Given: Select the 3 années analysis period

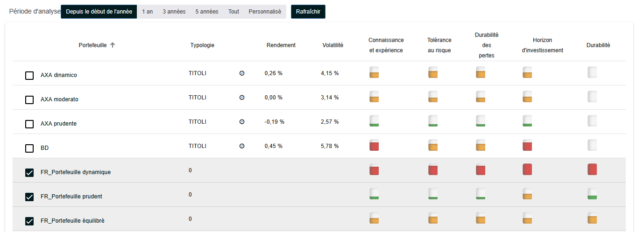Looking at the screenshot, I should (174, 12).
